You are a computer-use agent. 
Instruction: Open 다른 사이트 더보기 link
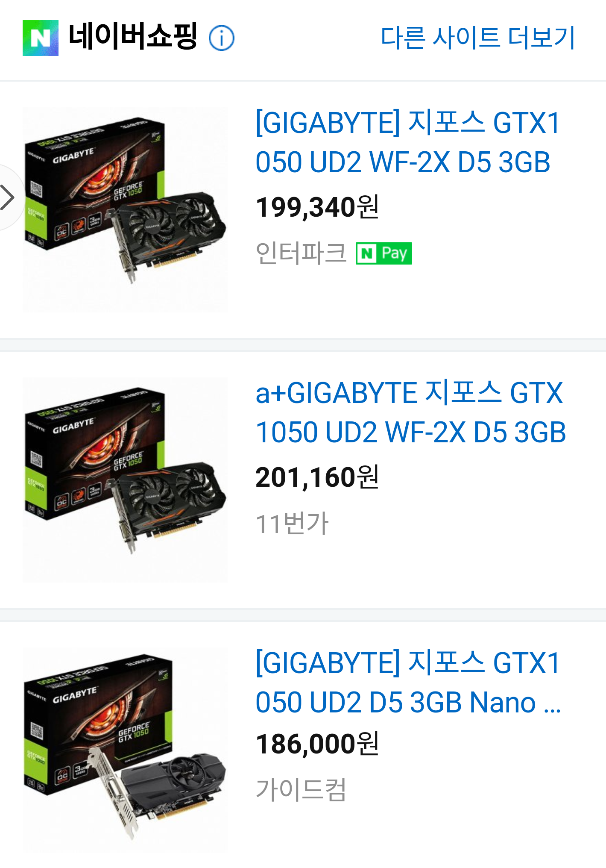tap(477, 38)
